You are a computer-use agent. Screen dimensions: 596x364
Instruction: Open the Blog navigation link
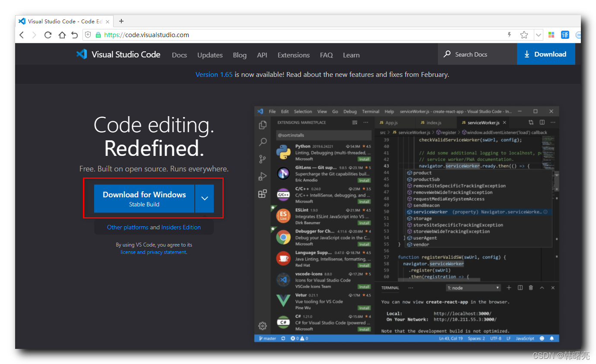click(240, 55)
